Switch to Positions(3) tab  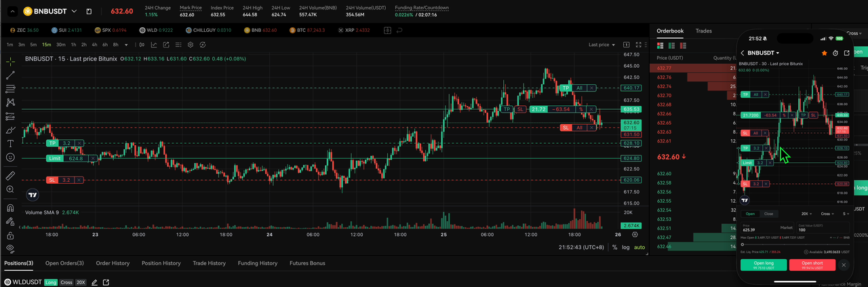[x=18, y=263]
